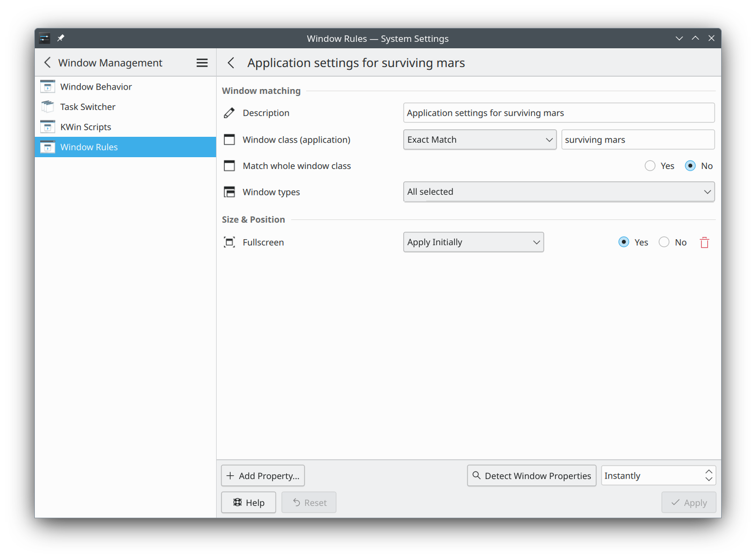
Task: Decrease the Instantly delay spinner
Action: pyautogui.click(x=709, y=480)
